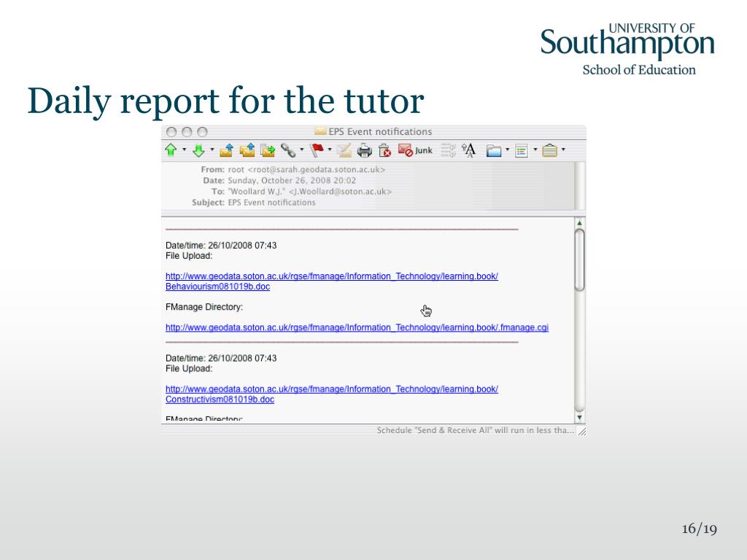The width and height of the screenshot is (747, 560).
Task: Click the Reply envelope icon
Action: 226,150
